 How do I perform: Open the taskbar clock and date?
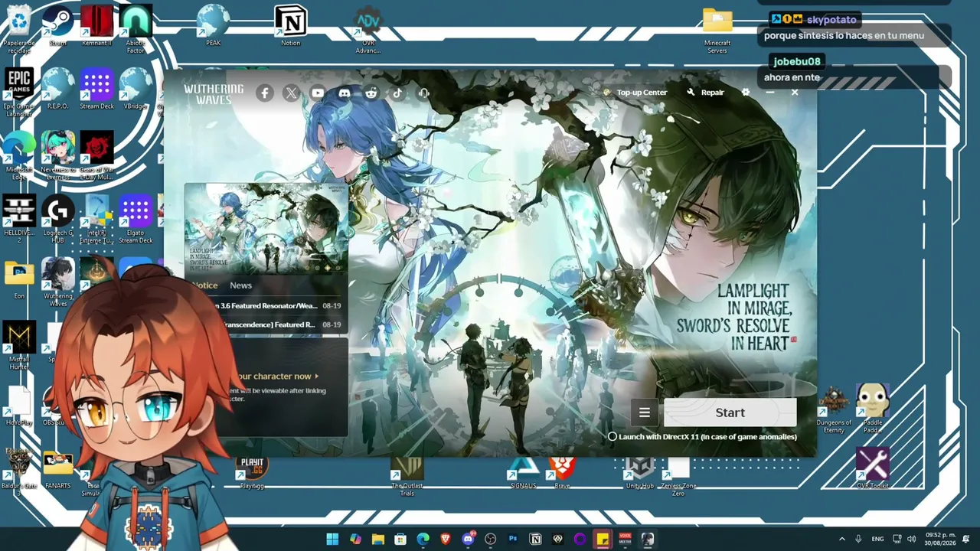[x=940, y=540]
